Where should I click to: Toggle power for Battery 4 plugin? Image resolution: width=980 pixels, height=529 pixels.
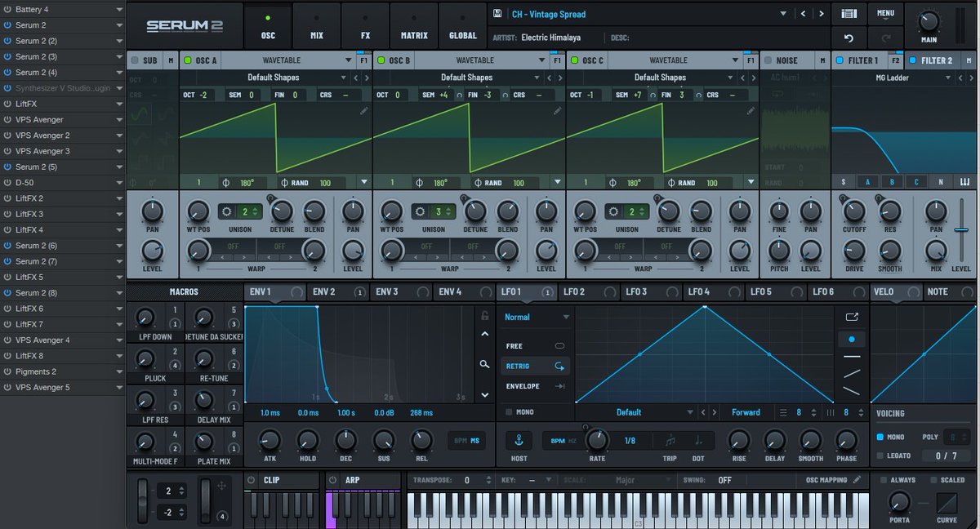click(7, 9)
